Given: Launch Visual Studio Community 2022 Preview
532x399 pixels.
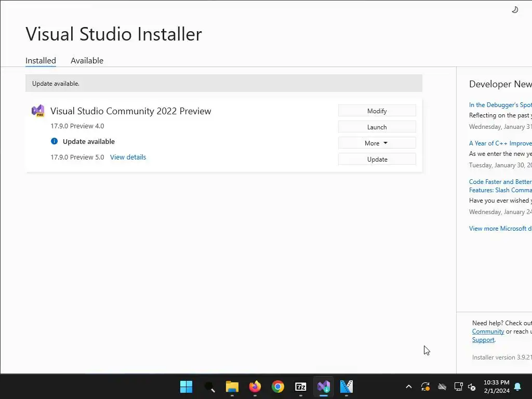Looking at the screenshot, I should tap(377, 127).
